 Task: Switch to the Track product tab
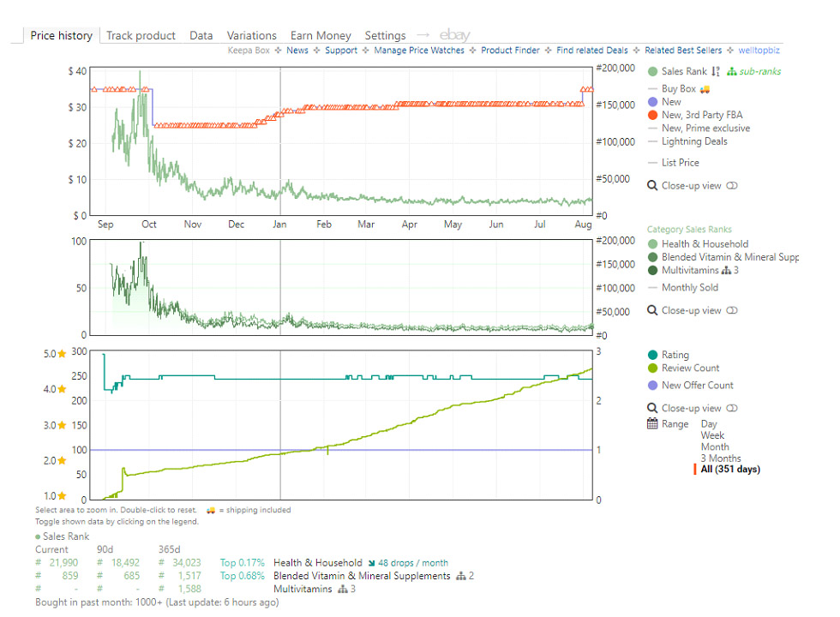click(x=141, y=35)
